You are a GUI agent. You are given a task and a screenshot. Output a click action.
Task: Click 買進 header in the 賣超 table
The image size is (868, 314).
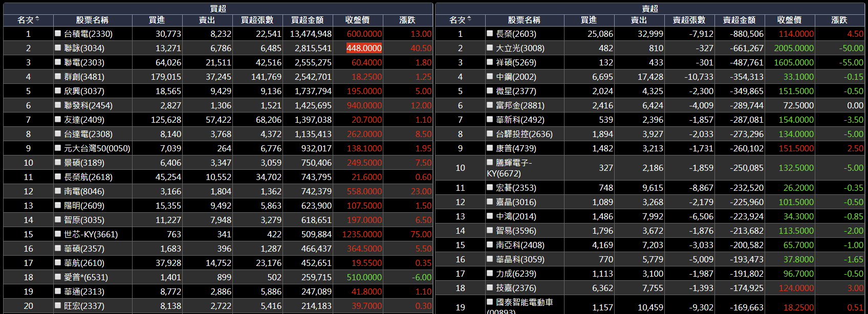pyautogui.click(x=589, y=20)
